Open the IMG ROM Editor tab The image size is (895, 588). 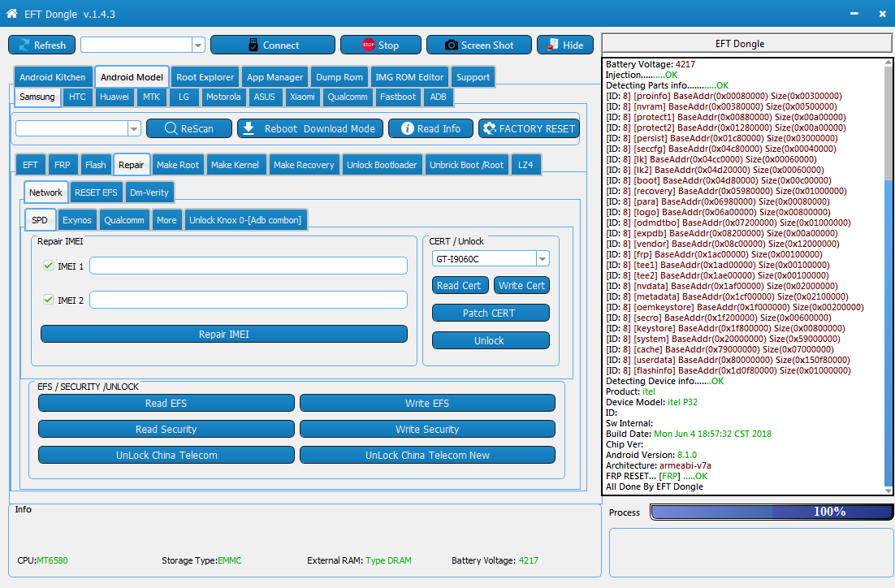(409, 77)
